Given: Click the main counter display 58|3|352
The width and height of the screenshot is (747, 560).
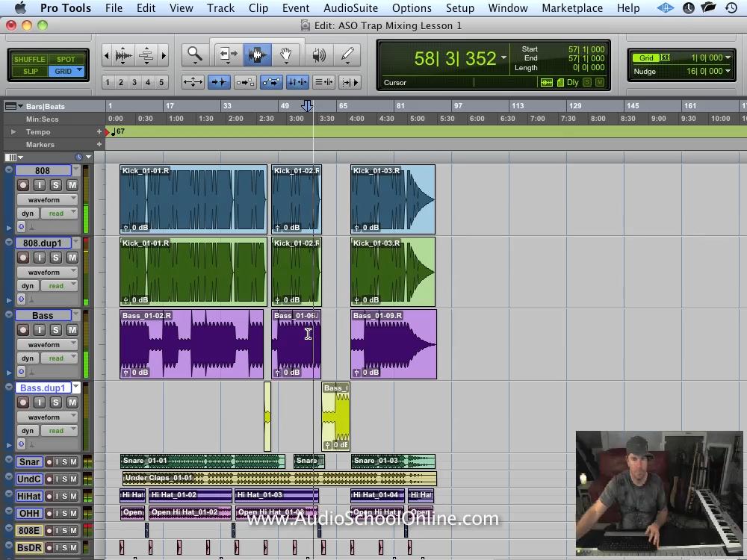Looking at the screenshot, I should pos(454,59).
